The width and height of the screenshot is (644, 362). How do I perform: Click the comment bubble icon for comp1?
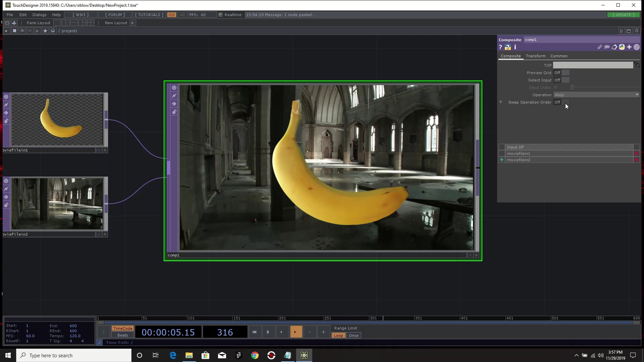pos(607,47)
